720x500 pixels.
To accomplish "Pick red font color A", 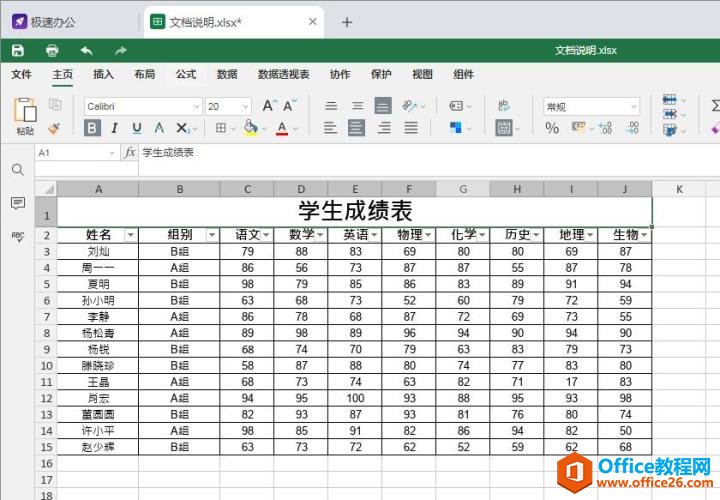I will coord(282,128).
